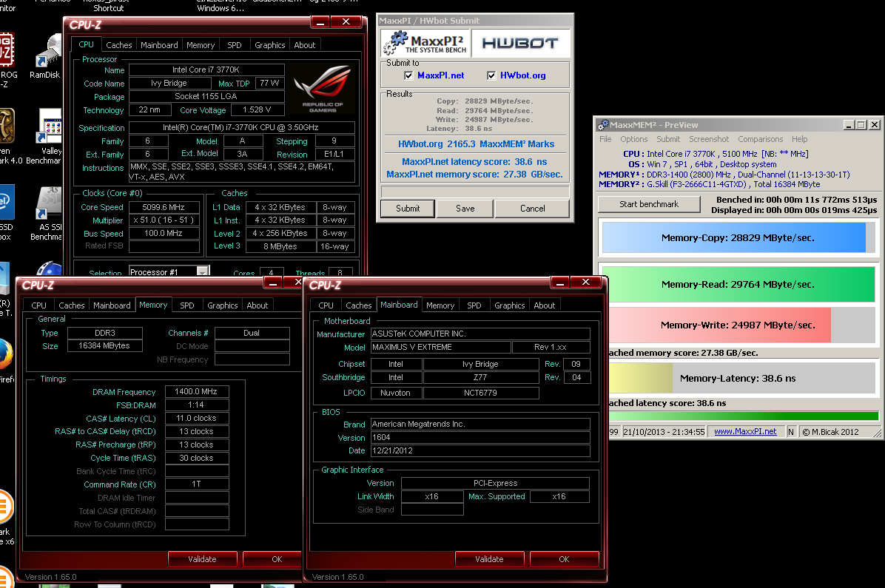Click the BIOS Version field 1604
The width and height of the screenshot is (885, 588).
pos(480,437)
